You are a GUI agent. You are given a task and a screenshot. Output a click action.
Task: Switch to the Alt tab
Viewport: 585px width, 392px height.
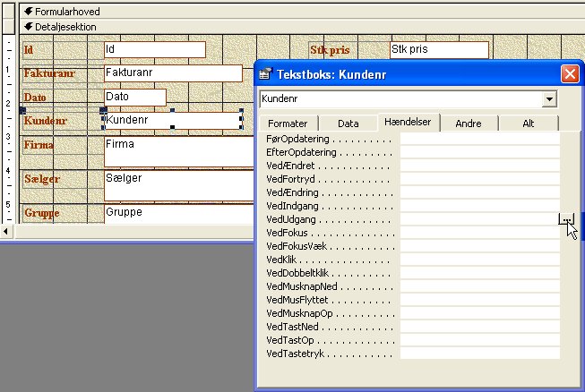click(529, 124)
